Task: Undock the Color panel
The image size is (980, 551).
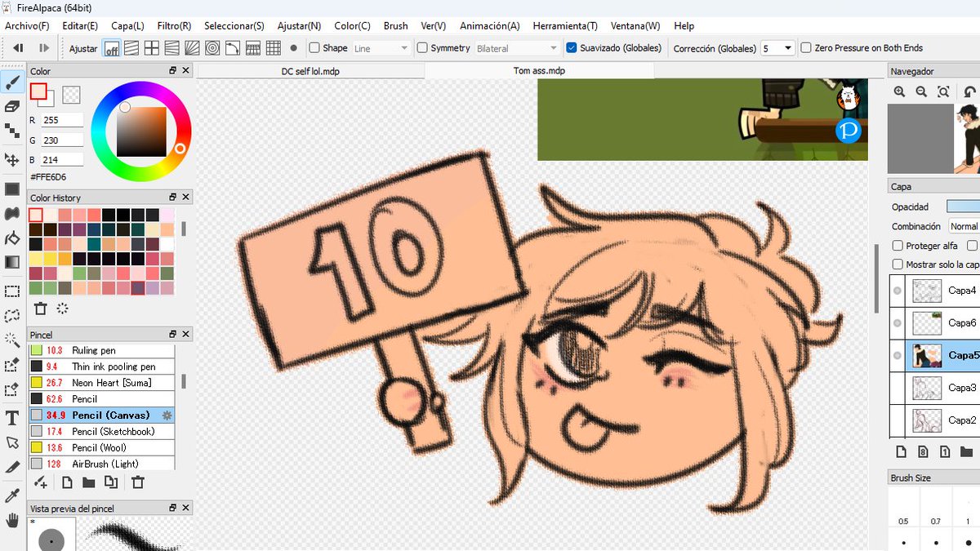Action: pos(173,71)
